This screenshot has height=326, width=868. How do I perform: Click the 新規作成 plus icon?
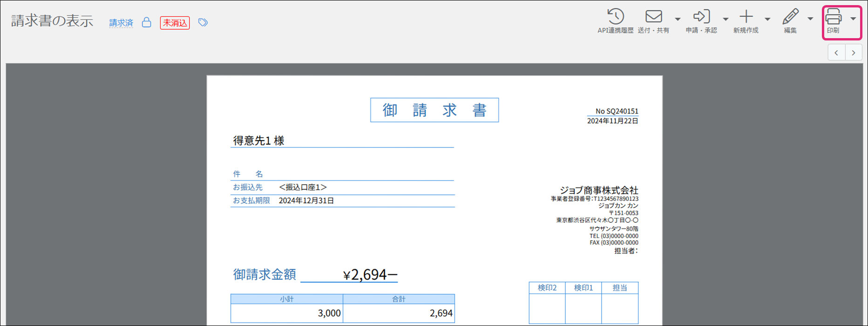click(746, 17)
